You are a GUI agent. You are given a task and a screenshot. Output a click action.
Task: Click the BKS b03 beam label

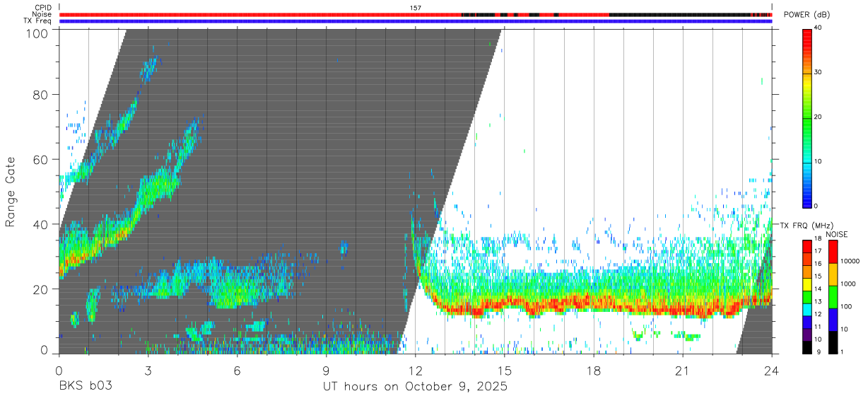(86, 387)
